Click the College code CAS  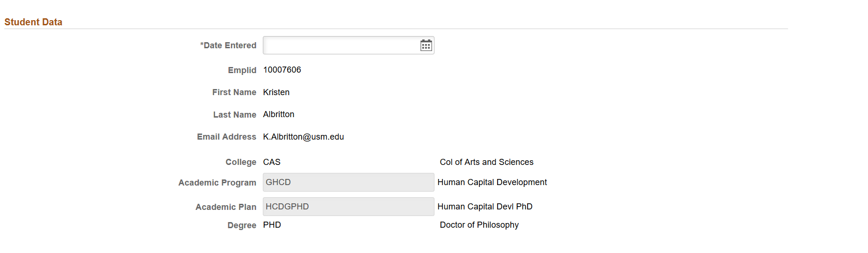pyautogui.click(x=272, y=162)
